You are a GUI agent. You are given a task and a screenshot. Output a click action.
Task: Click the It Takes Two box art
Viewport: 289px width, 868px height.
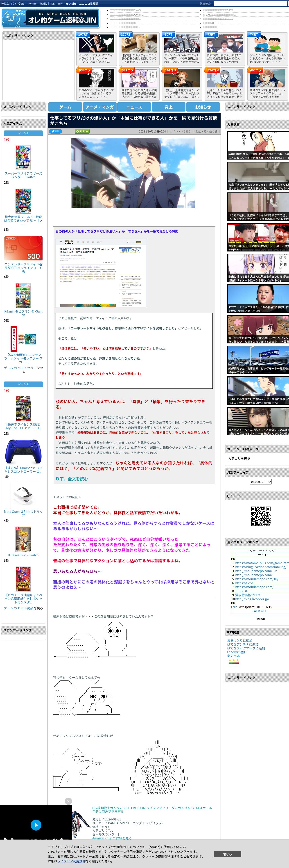23,539
